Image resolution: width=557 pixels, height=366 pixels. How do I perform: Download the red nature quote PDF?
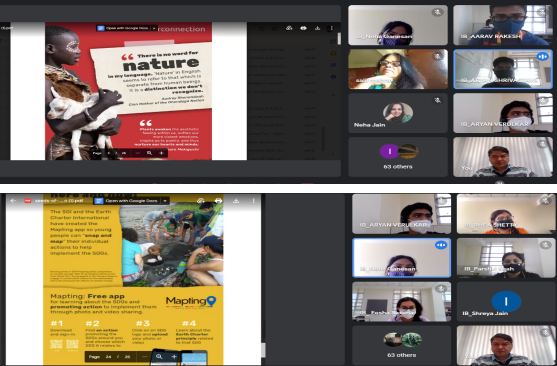pyautogui.click(x=318, y=28)
